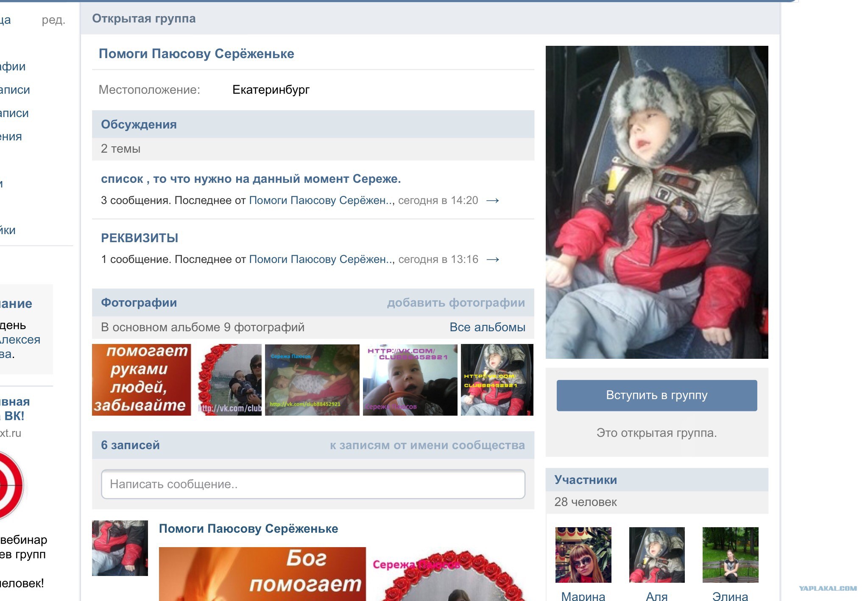Open the baby face photo with purple URL text
The image size is (868, 601).
(x=410, y=380)
